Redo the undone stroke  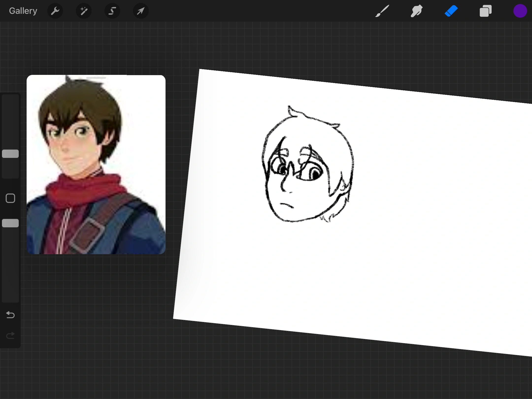click(x=10, y=335)
